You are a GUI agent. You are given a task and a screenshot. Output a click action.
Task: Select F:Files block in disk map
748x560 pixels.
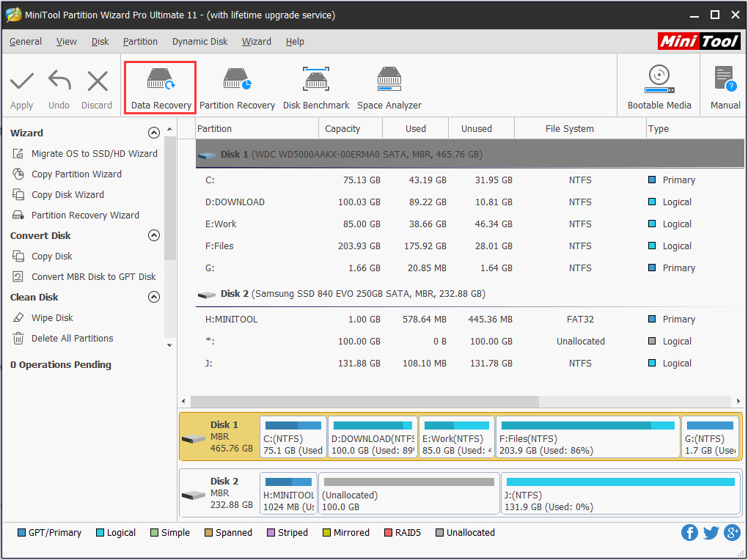pyautogui.click(x=587, y=437)
